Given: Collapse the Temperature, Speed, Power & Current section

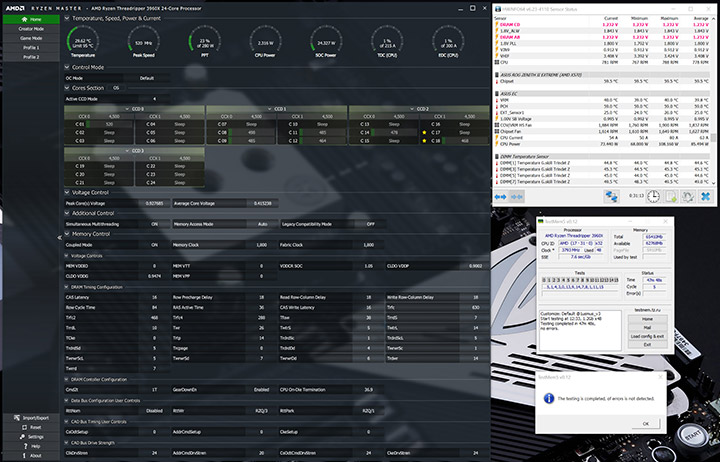Looking at the screenshot, I should (68, 19).
